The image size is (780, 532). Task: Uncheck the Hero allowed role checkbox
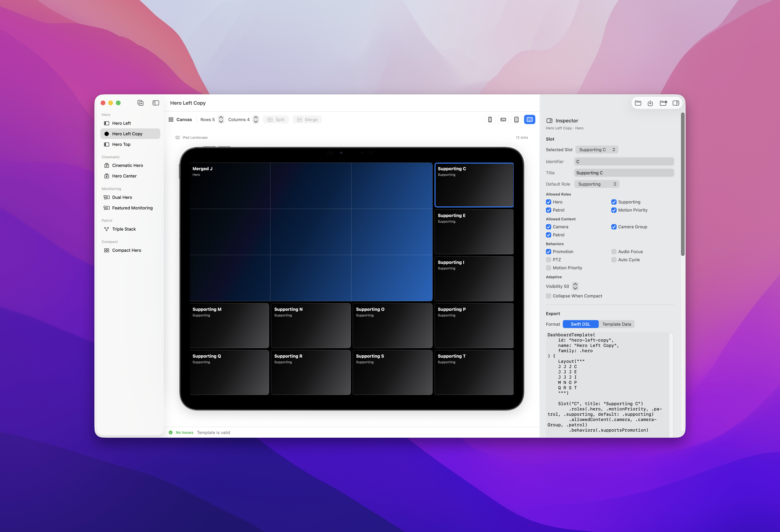pos(548,202)
